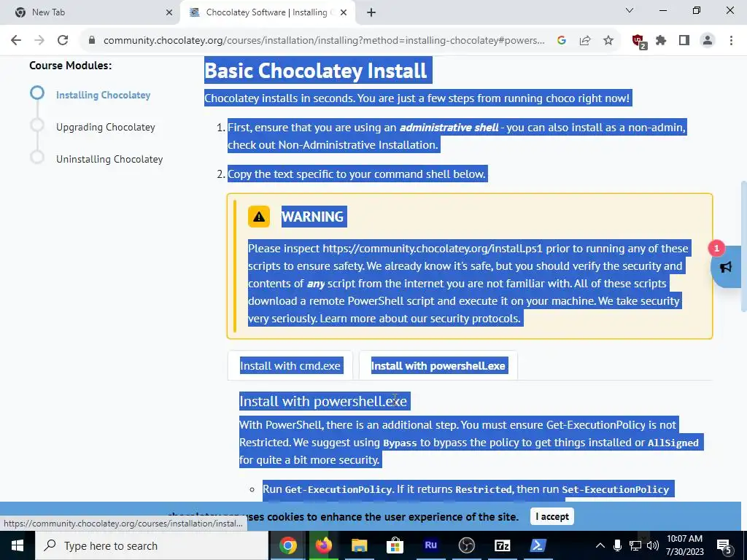This screenshot has width=747, height=560.
Task: Open Chrome three-dot menu
Action: click(x=731, y=41)
